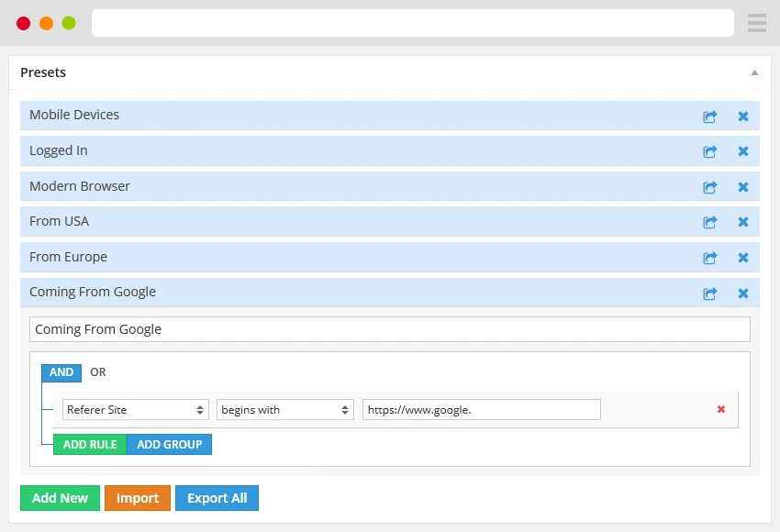Screen dimensions: 780x532
Task: Click the green window maximize dot
Action: (69, 23)
